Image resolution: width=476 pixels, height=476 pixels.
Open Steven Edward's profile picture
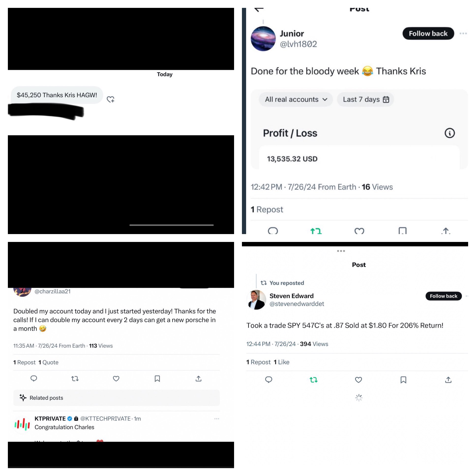point(256,300)
